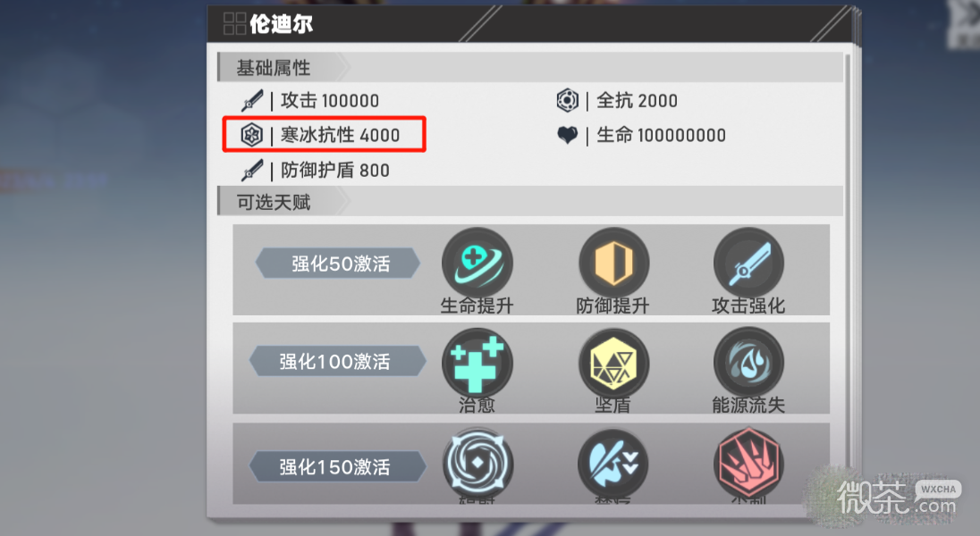This screenshot has height=536, width=980.
Task: Click the 强化150激活 tier label
Action: [x=337, y=466]
